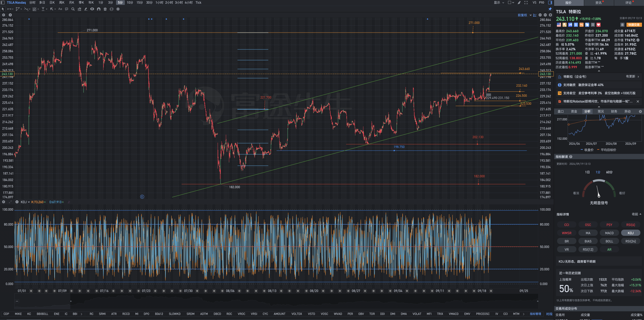Select the BOLL indicator pill

(609, 241)
